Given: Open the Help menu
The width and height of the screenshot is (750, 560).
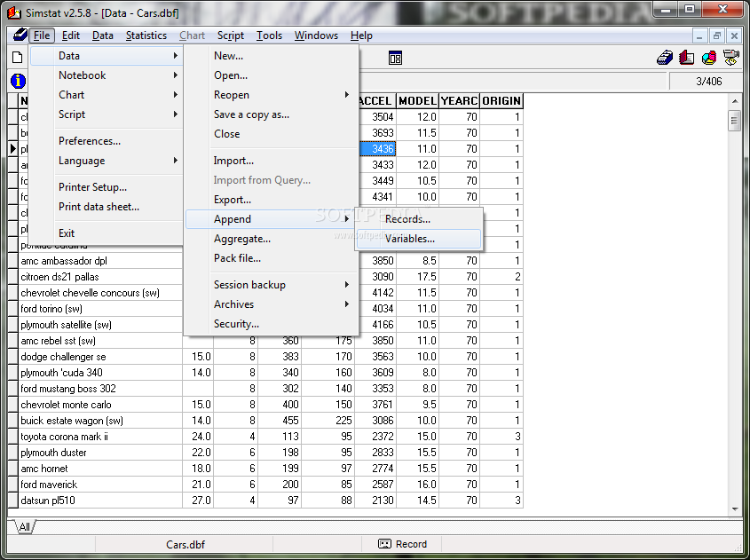Looking at the screenshot, I should (x=361, y=35).
